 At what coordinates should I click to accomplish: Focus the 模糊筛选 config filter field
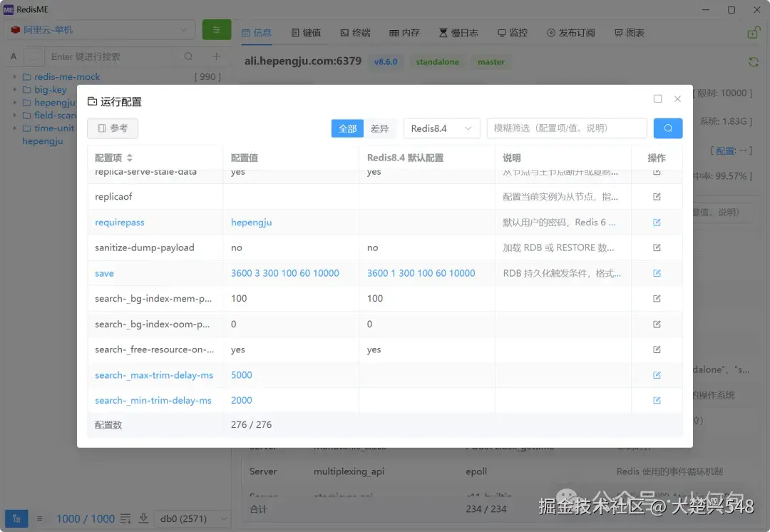[567, 128]
